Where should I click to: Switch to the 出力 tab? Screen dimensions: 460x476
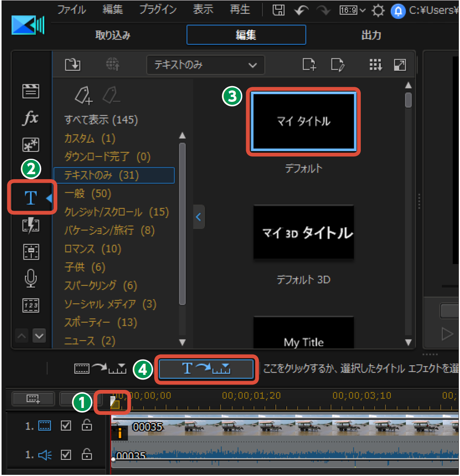(x=371, y=35)
